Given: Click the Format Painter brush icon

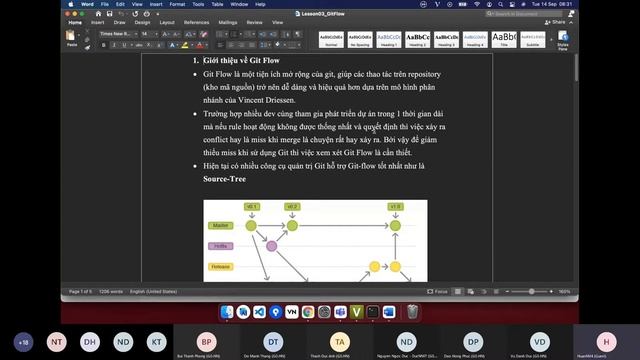Looking at the screenshot, I should coord(87,48).
